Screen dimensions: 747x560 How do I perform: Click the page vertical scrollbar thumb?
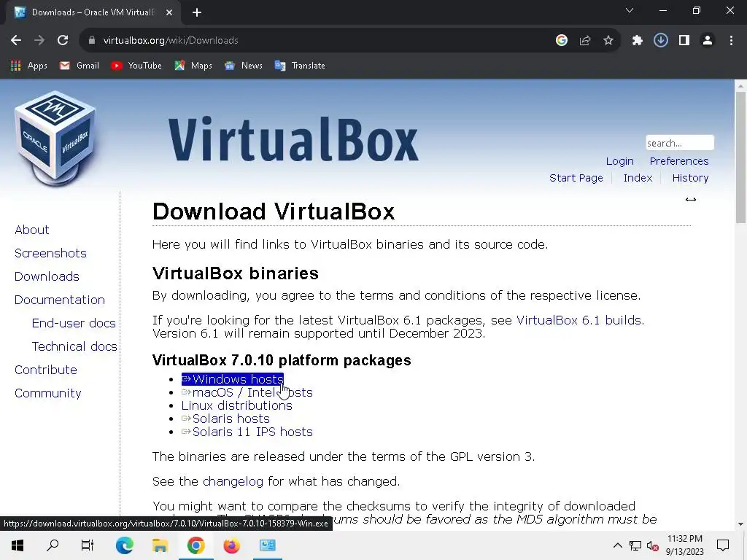click(740, 157)
